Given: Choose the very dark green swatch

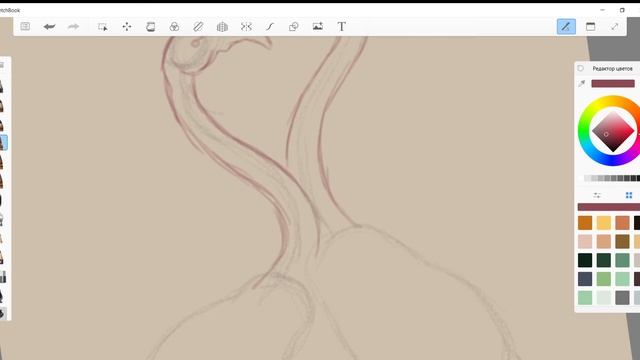Looking at the screenshot, I should point(585,260).
